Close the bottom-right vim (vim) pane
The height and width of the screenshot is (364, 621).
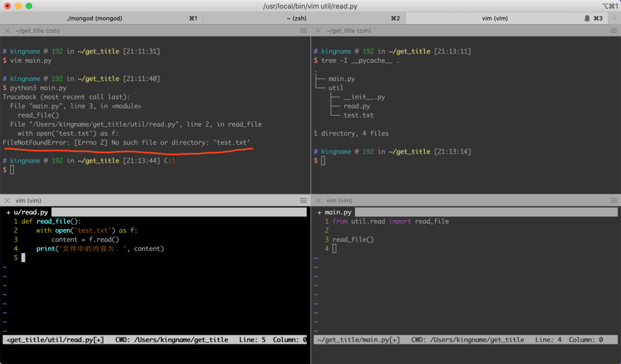(x=318, y=201)
